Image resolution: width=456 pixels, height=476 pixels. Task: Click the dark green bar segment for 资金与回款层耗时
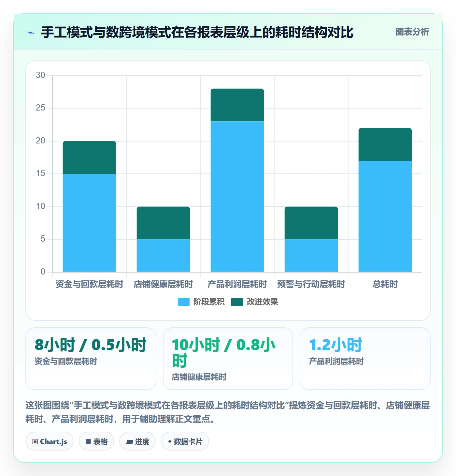[x=89, y=157]
